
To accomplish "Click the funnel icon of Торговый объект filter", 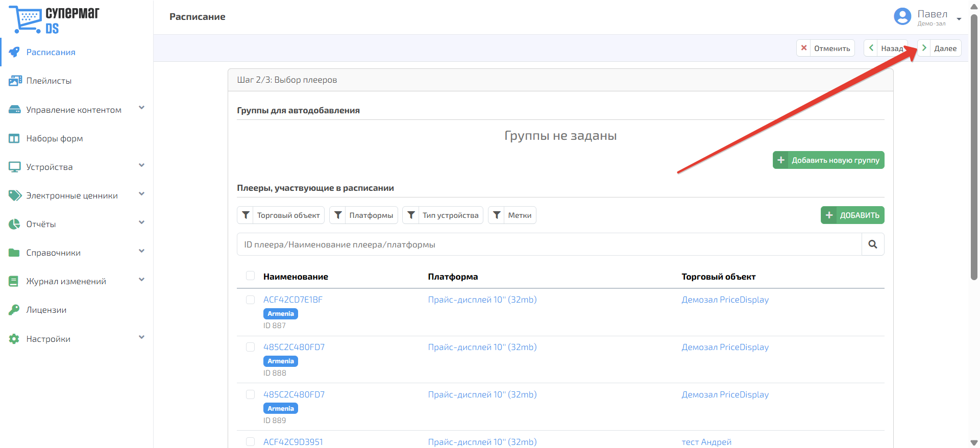I will tap(246, 215).
